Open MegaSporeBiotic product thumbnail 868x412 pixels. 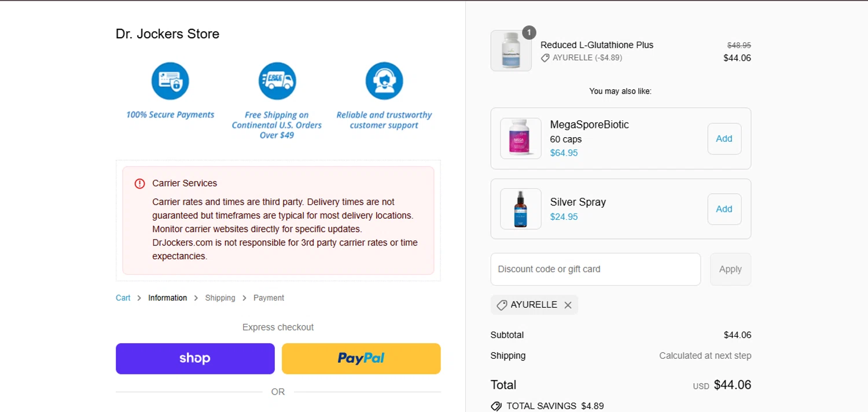pyautogui.click(x=521, y=138)
